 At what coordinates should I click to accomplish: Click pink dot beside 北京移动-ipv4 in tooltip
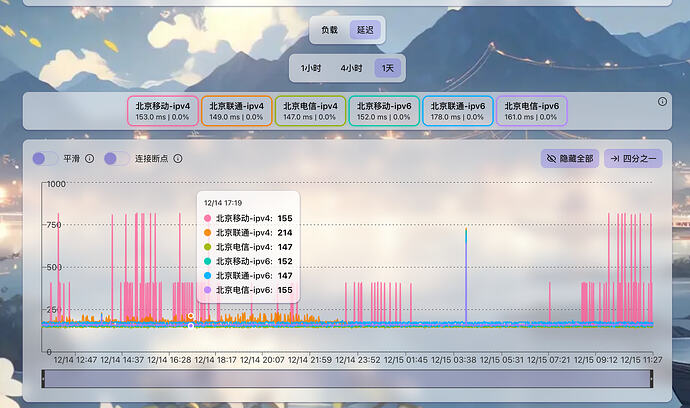[207, 218]
